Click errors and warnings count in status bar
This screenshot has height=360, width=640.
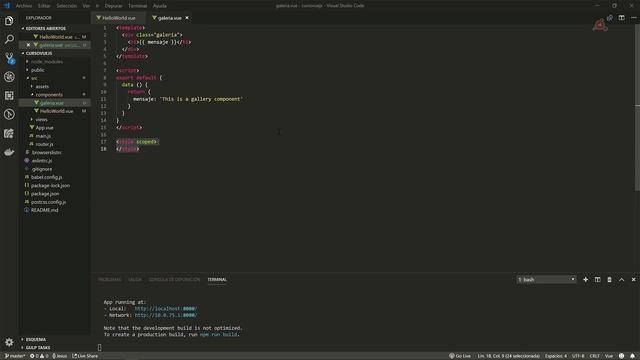[39, 356]
